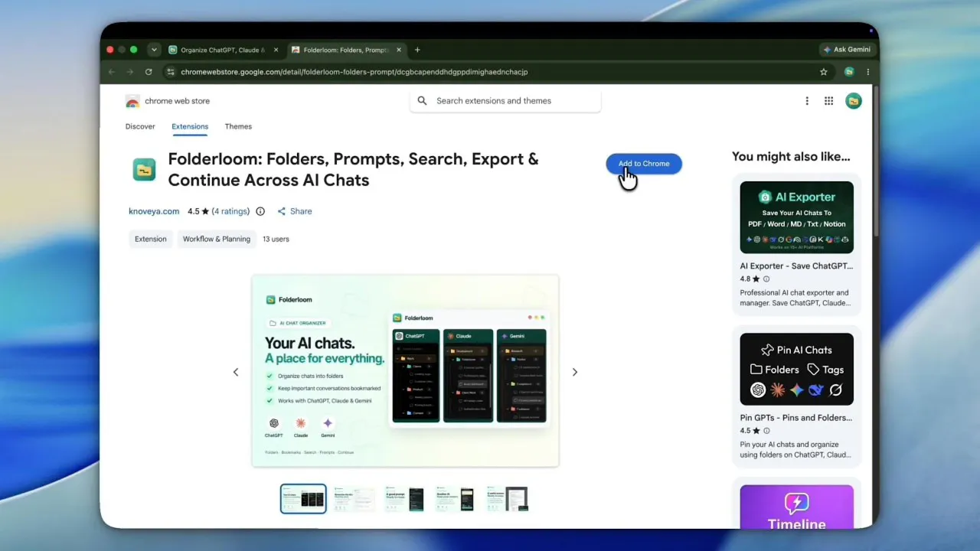The height and width of the screenshot is (551, 980).
Task: Reload the page with the refresh icon
Action: coord(149,72)
